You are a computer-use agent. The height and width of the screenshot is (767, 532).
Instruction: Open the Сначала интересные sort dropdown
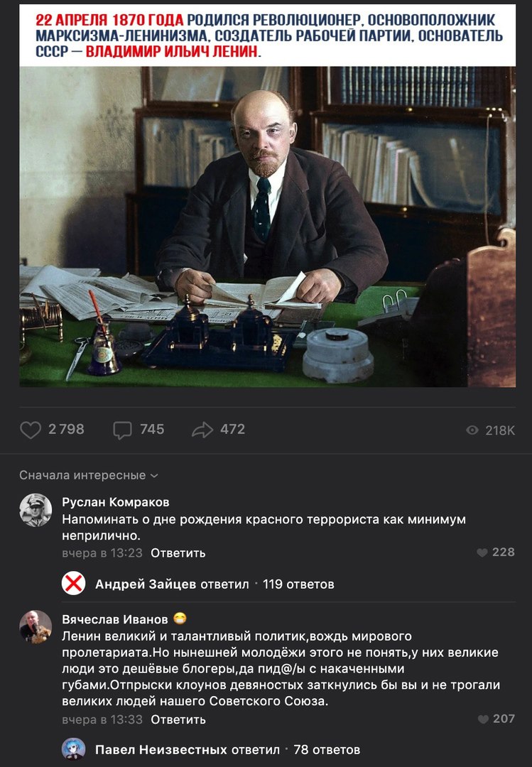pyautogui.click(x=89, y=475)
